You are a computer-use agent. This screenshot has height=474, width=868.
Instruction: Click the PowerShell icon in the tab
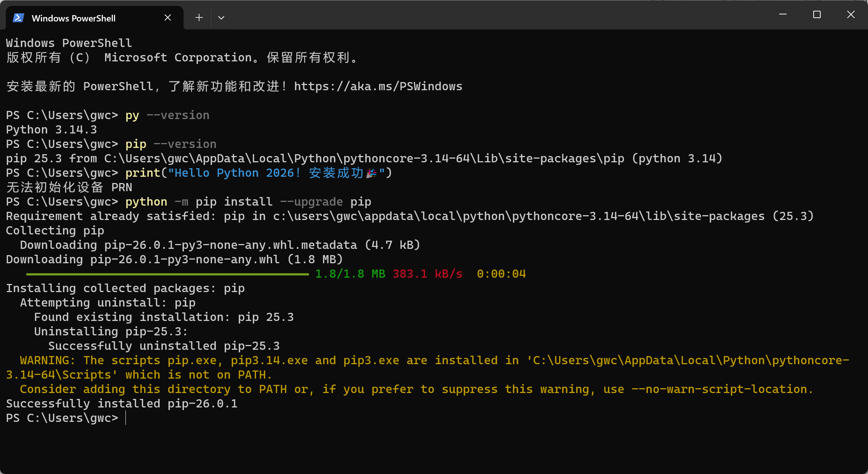coord(18,18)
